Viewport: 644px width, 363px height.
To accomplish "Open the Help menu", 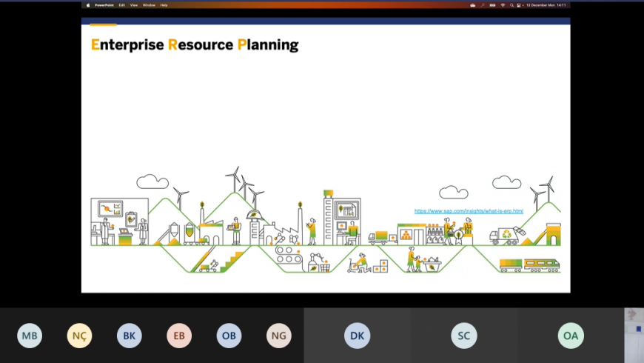I will (164, 4).
